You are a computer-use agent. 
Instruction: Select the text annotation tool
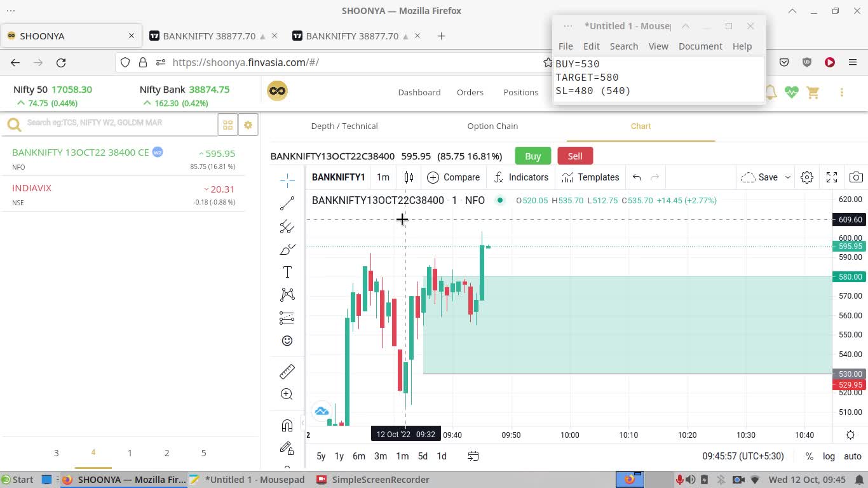click(x=287, y=272)
